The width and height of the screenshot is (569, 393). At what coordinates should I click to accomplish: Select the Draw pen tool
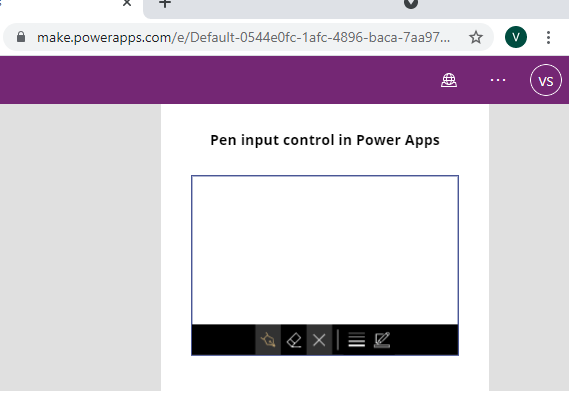pos(268,340)
